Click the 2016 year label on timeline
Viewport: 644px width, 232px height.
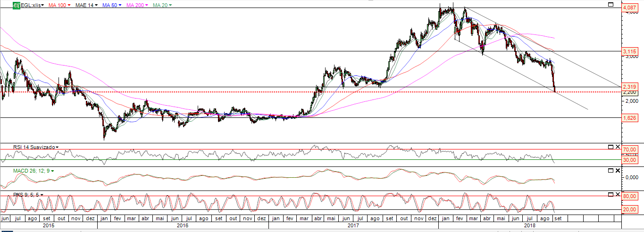point(183,226)
